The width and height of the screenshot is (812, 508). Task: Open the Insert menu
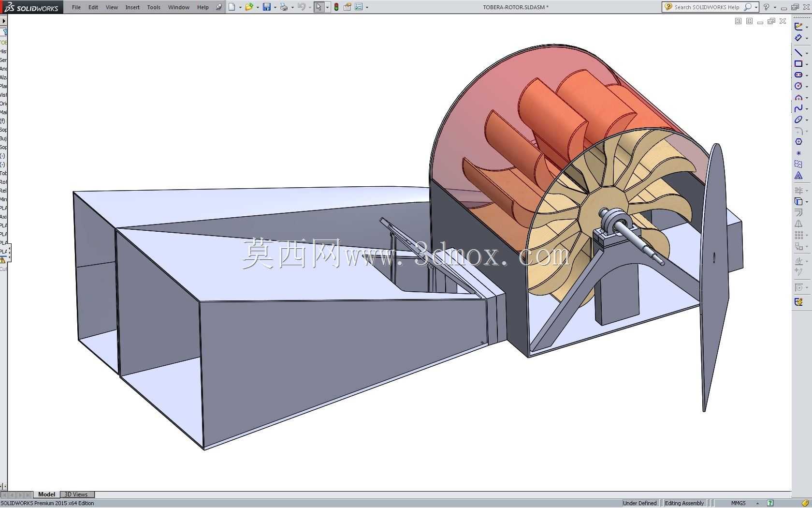[x=132, y=7]
